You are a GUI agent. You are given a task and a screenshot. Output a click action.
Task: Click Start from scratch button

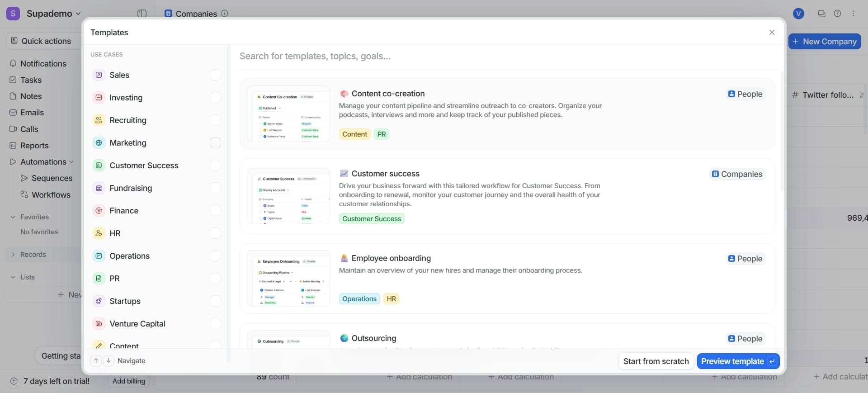tap(656, 361)
